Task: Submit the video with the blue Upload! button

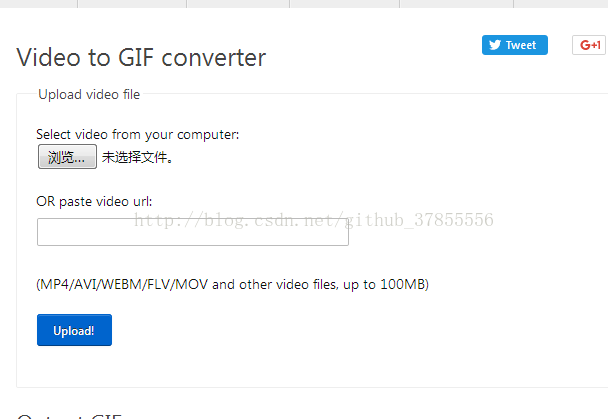Action: (x=74, y=330)
